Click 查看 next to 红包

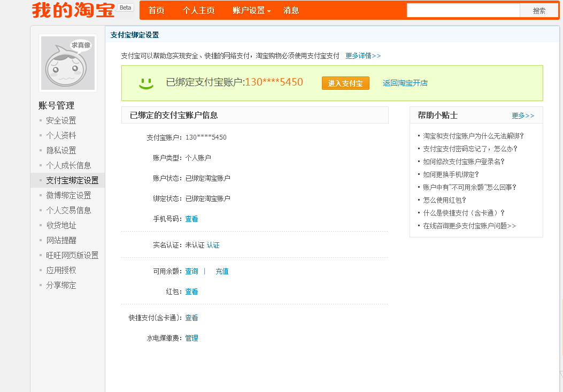tap(191, 292)
